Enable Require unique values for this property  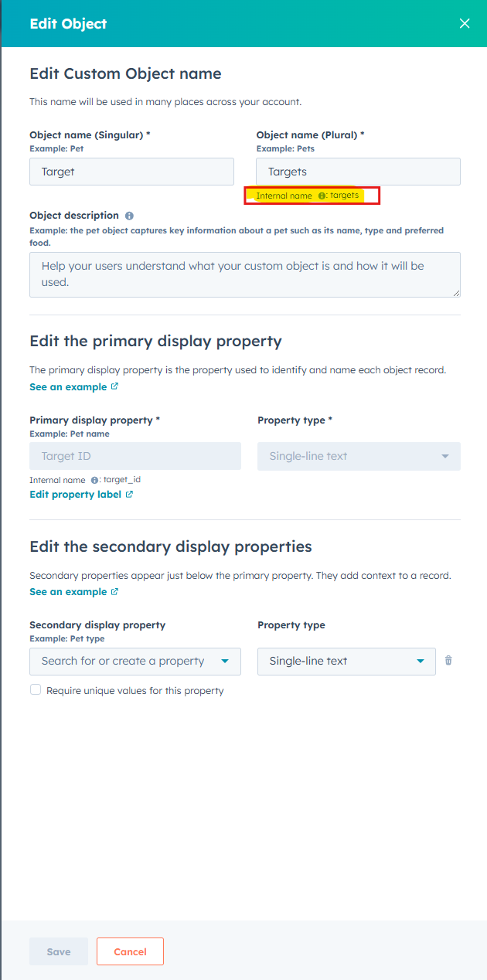(x=36, y=690)
